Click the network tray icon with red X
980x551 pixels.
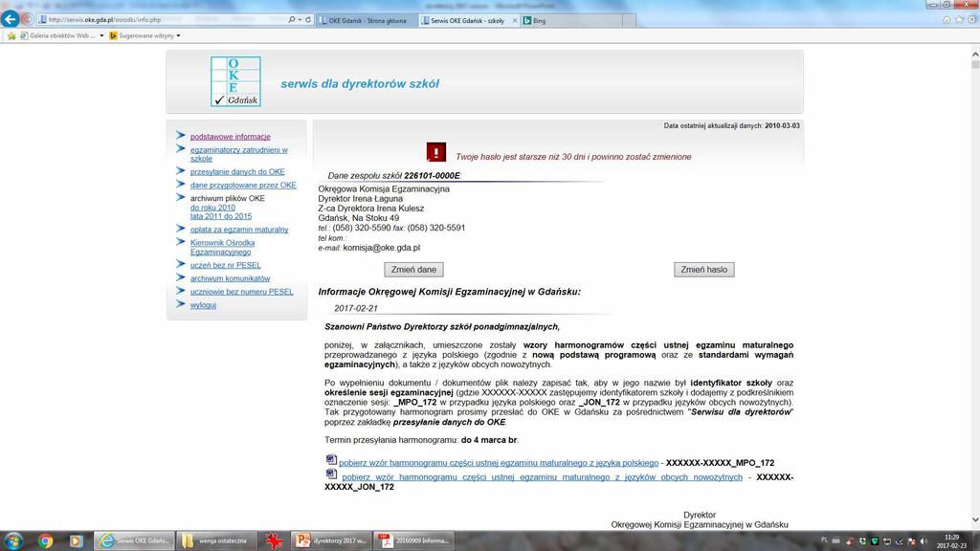click(911, 541)
